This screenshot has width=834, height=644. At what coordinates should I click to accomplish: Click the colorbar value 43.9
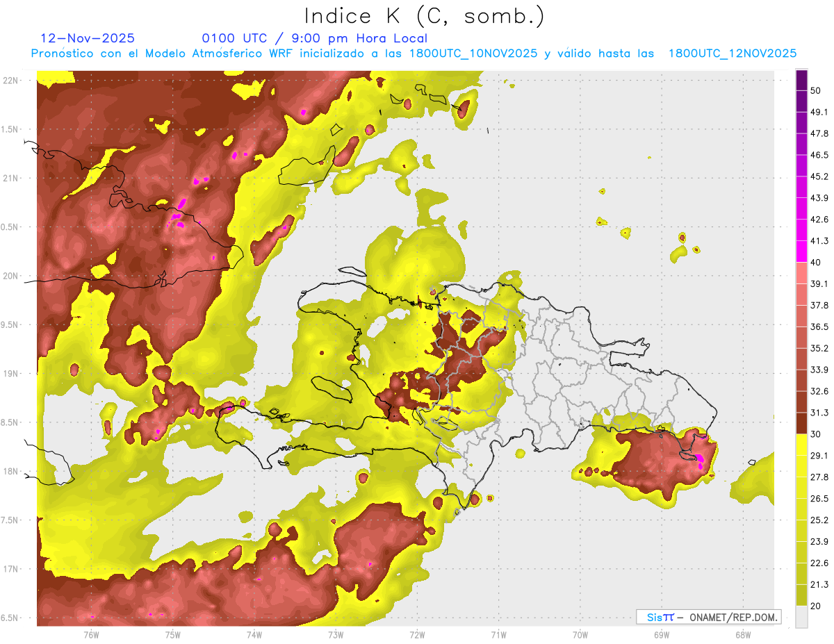pos(819,198)
